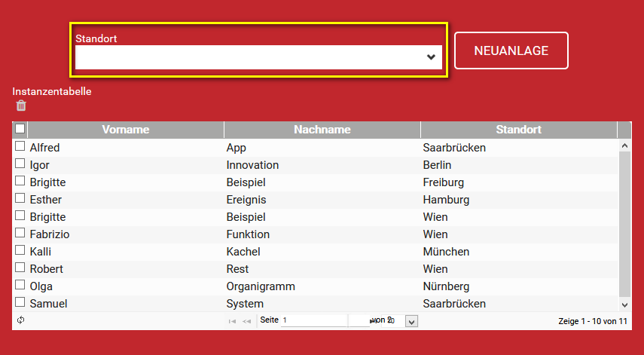This screenshot has height=355, width=644.
Task: Sort by the Standort column header
Action: [519, 130]
